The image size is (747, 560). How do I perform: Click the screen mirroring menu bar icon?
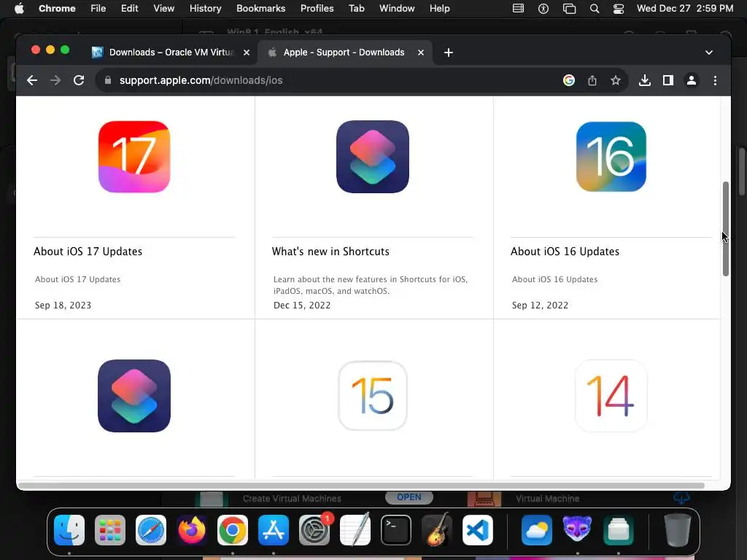[x=569, y=9]
